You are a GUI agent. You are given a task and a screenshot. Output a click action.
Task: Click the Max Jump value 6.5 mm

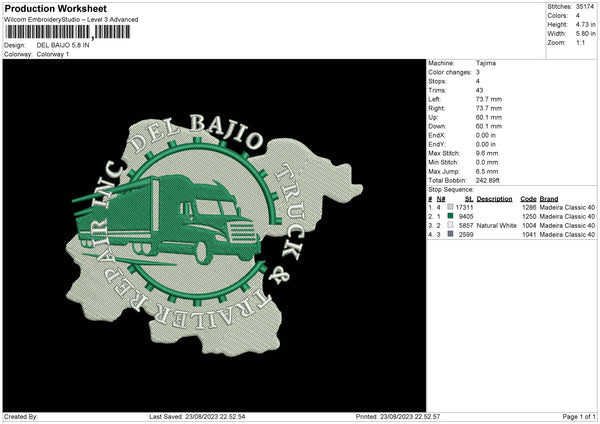click(487, 171)
